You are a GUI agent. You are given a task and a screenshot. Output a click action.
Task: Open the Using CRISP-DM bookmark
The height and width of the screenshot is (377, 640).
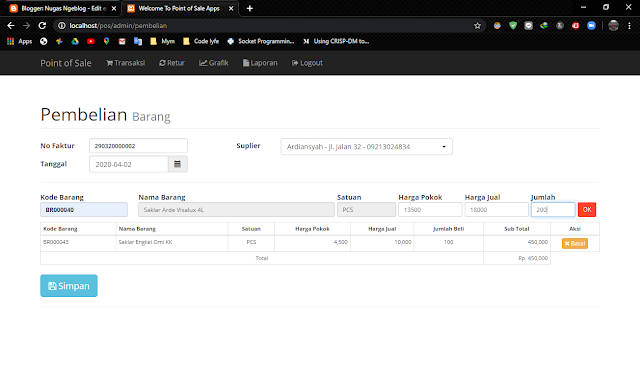pyautogui.click(x=336, y=41)
